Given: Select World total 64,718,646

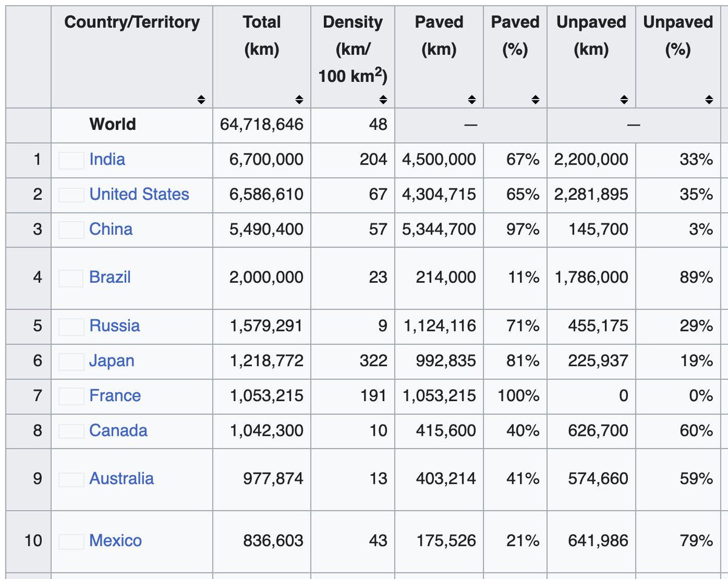Looking at the screenshot, I should 261,124.
